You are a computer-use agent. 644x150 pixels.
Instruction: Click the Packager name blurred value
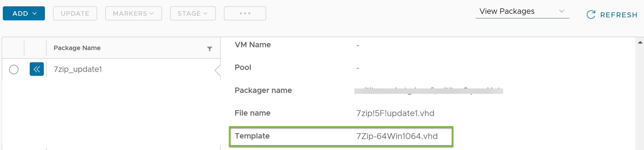[428, 91]
